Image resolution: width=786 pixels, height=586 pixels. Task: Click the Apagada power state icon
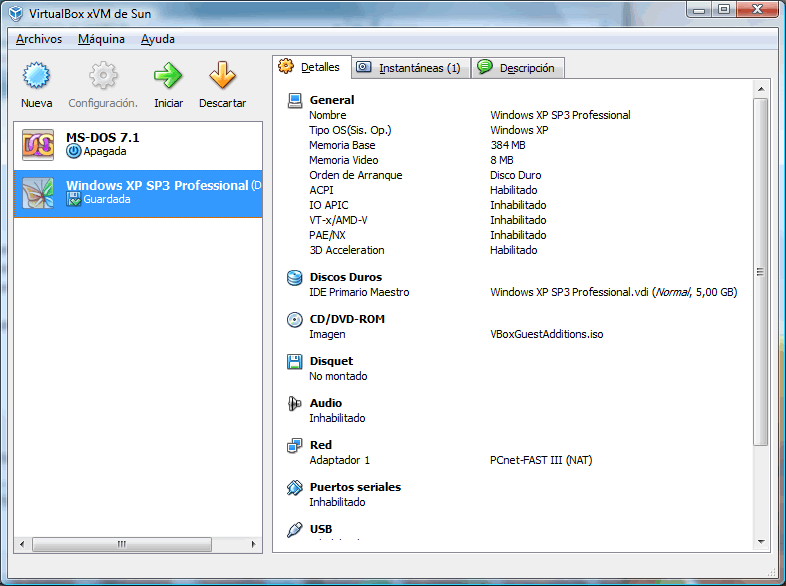point(73,151)
